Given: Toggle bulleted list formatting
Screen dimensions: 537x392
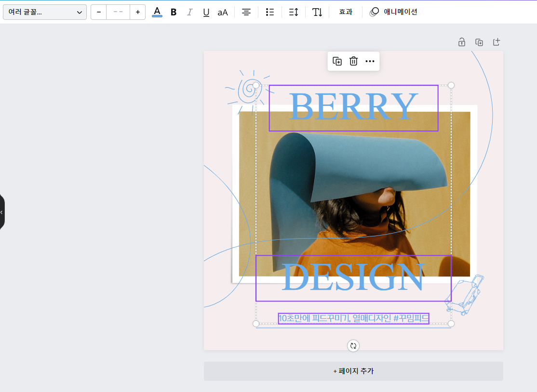Looking at the screenshot, I should pyautogui.click(x=270, y=13).
